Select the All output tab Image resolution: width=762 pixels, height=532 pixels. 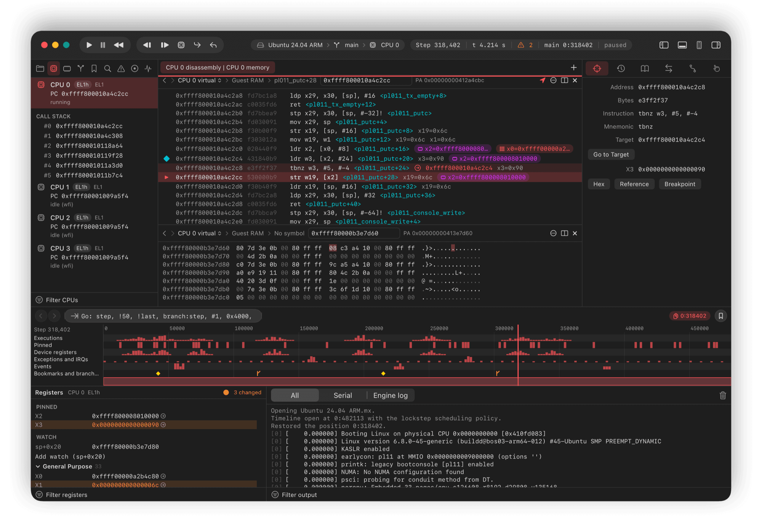[295, 396]
